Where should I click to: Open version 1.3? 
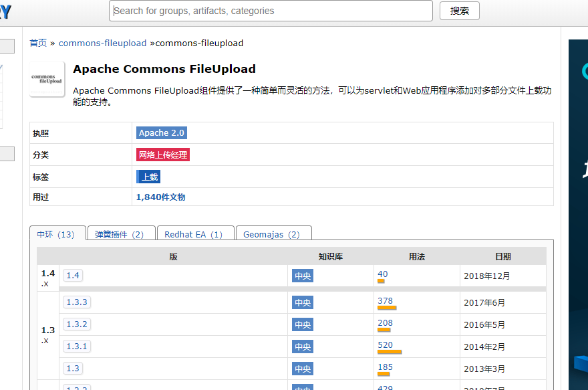tap(73, 369)
